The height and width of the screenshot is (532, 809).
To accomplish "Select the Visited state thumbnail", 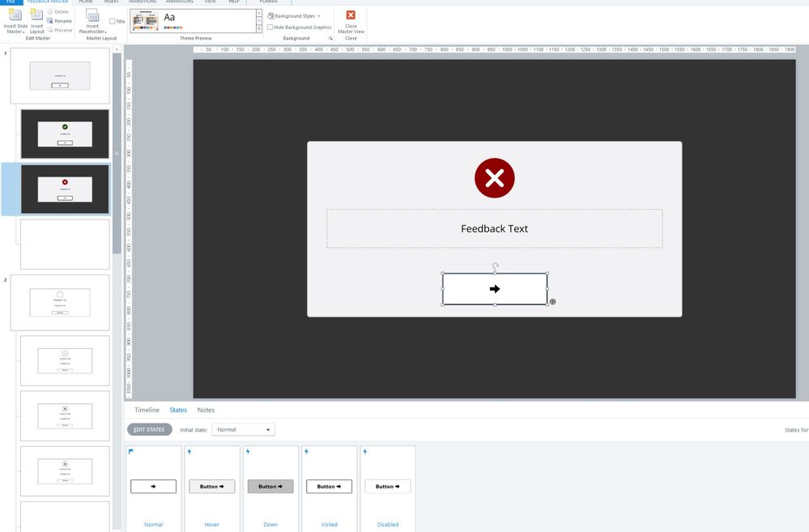I will 329,487.
